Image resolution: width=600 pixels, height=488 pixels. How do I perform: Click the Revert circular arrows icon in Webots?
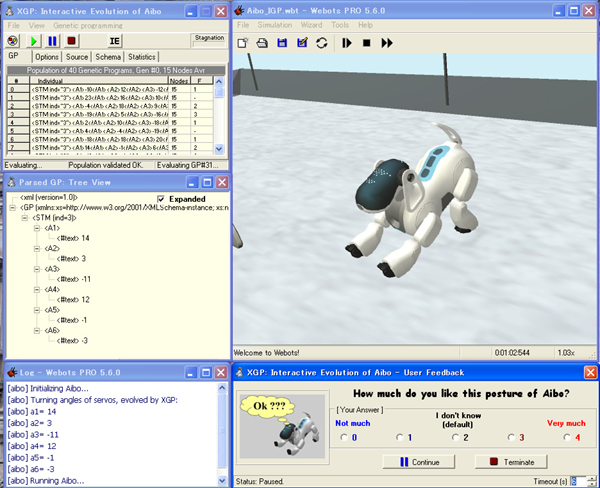tap(321, 43)
